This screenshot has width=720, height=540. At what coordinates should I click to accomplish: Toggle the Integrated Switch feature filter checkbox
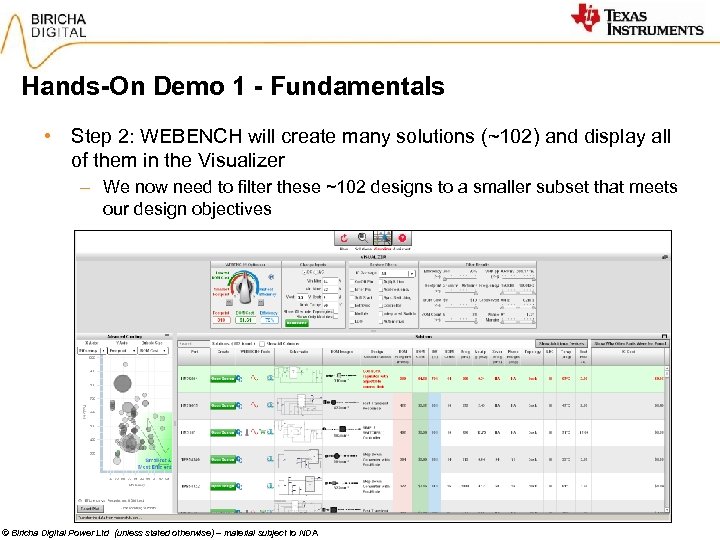(x=381, y=314)
